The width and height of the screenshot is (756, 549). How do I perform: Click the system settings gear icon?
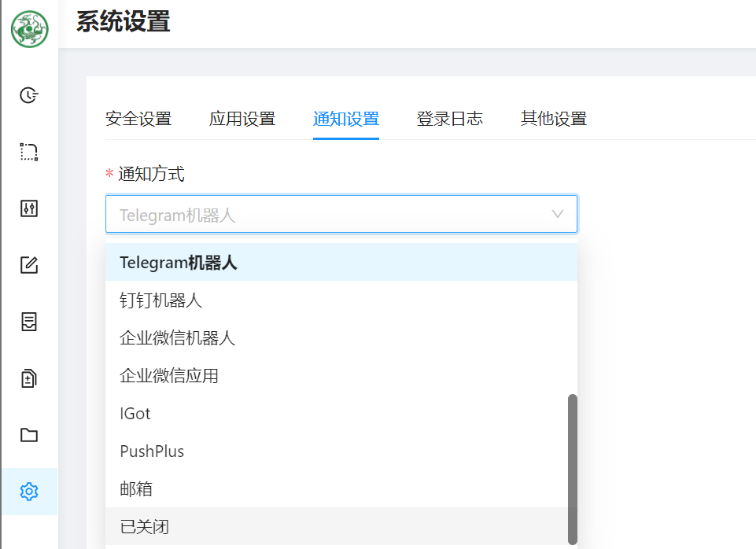pyautogui.click(x=29, y=492)
